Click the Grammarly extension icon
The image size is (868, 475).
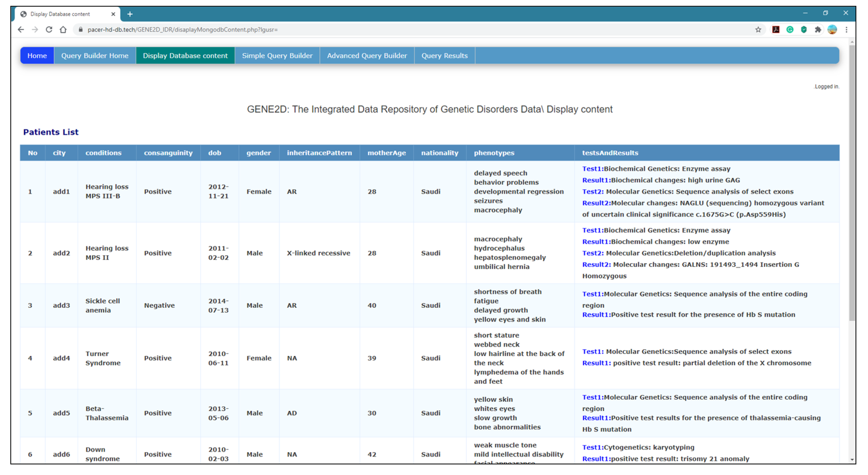[790, 30]
